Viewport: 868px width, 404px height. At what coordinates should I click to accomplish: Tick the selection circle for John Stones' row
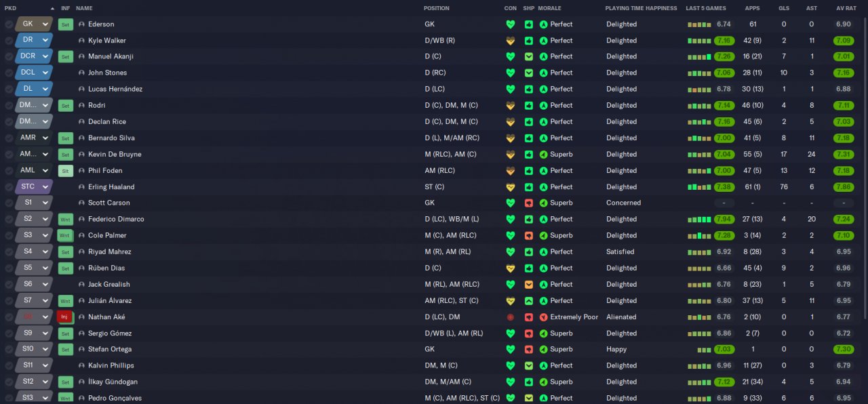tap(9, 73)
